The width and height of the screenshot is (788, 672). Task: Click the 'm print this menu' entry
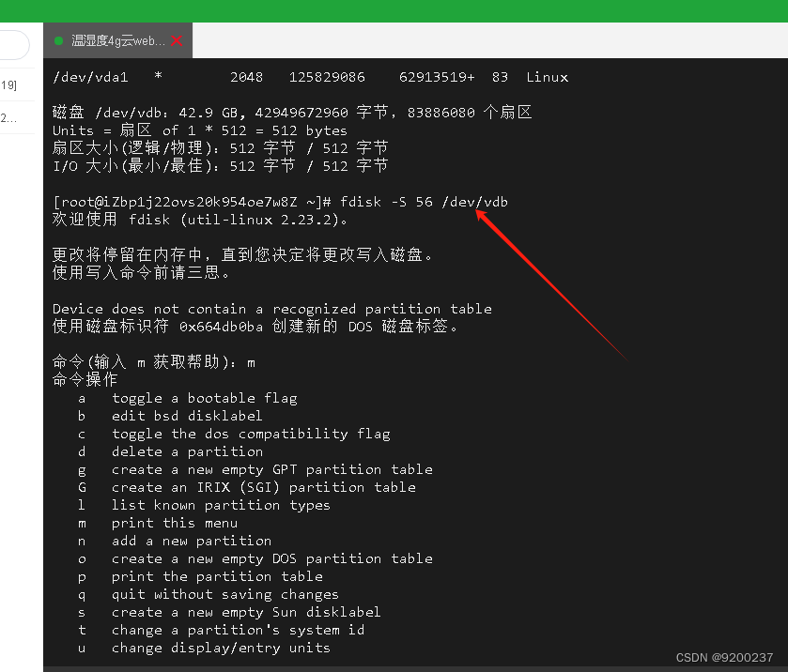(157, 523)
